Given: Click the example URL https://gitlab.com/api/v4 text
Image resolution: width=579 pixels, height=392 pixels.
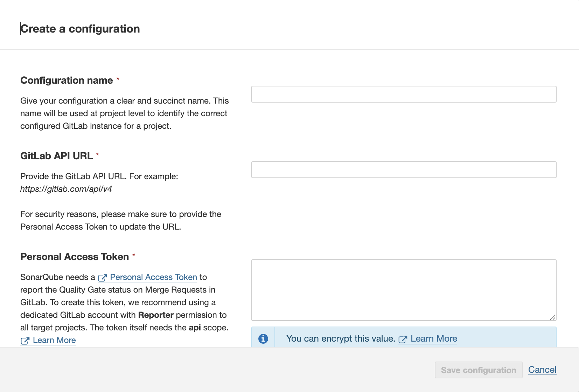Looking at the screenshot, I should 66,189.
